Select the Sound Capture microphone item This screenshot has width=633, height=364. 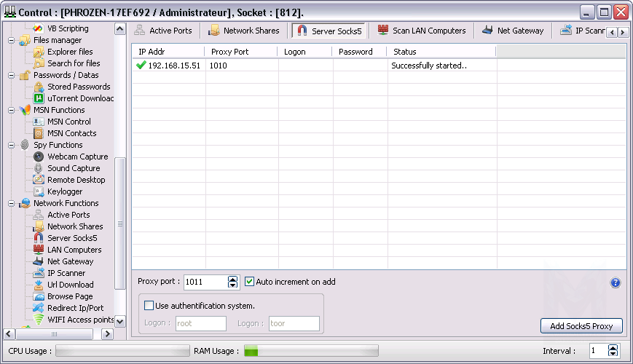(74, 168)
